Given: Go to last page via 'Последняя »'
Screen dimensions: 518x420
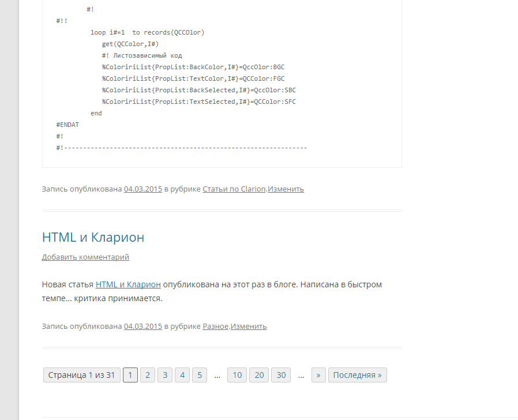Looking at the screenshot, I should pyautogui.click(x=357, y=375).
